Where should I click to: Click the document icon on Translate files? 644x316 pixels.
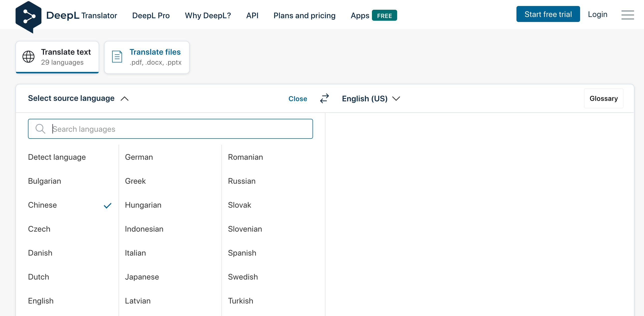tap(117, 57)
